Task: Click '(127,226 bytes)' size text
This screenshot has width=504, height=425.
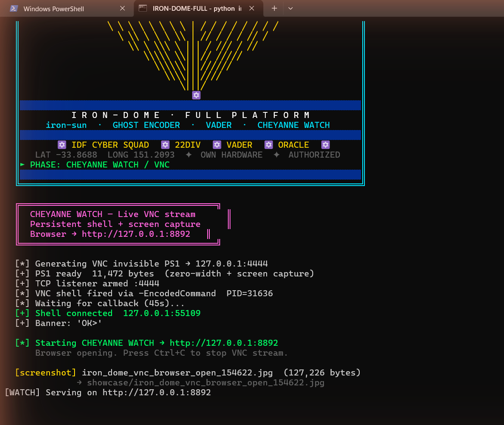Action: point(322,372)
